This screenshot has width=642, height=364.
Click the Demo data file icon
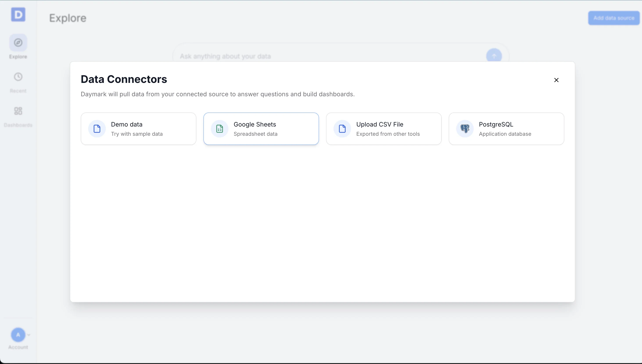pyautogui.click(x=97, y=128)
